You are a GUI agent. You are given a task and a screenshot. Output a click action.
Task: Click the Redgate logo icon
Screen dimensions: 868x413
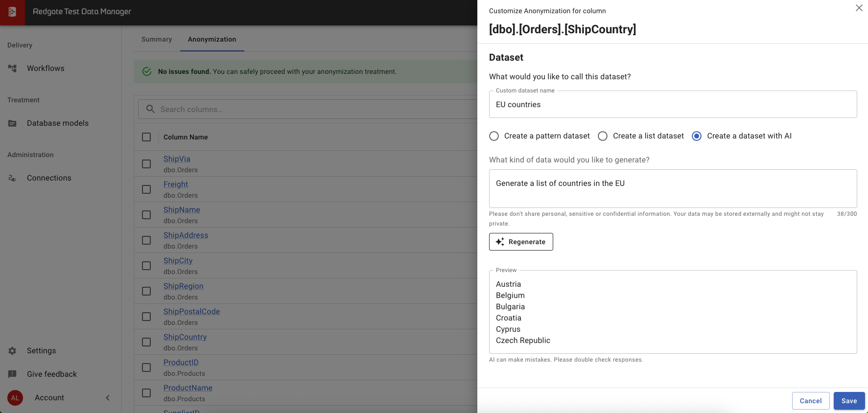12,12
